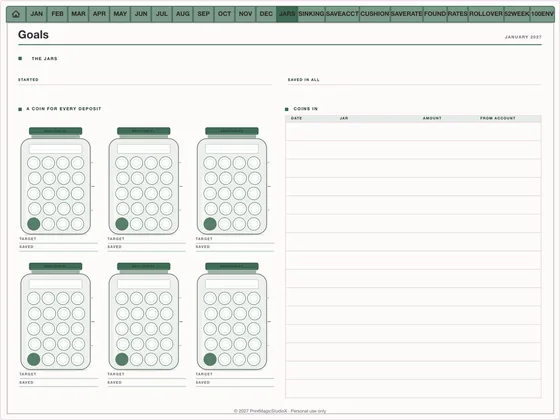Click SAVED line under first top-row jar

pos(59,248)
